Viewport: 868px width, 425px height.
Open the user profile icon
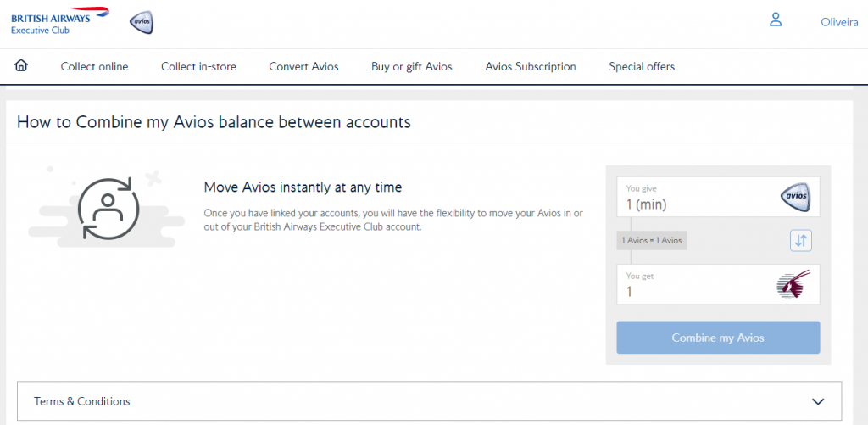[x=775, y=20]
